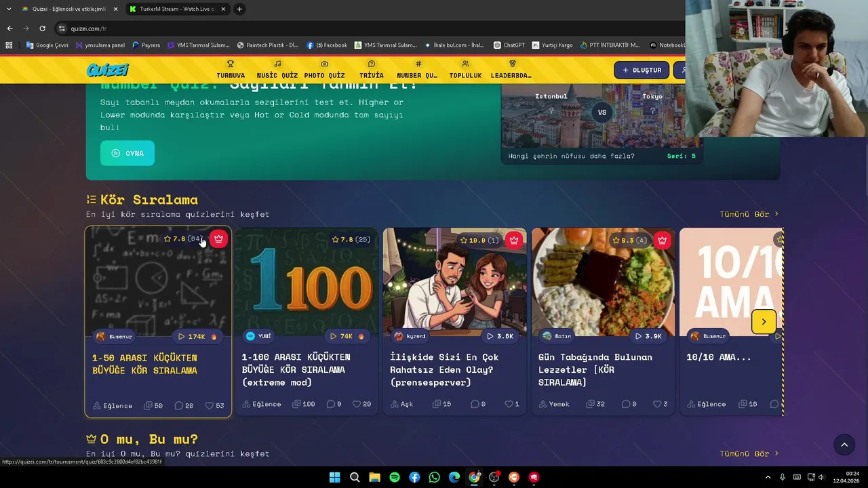Click the 3.9K play count badge
The image size is (868, 488).
coord(649,336)
